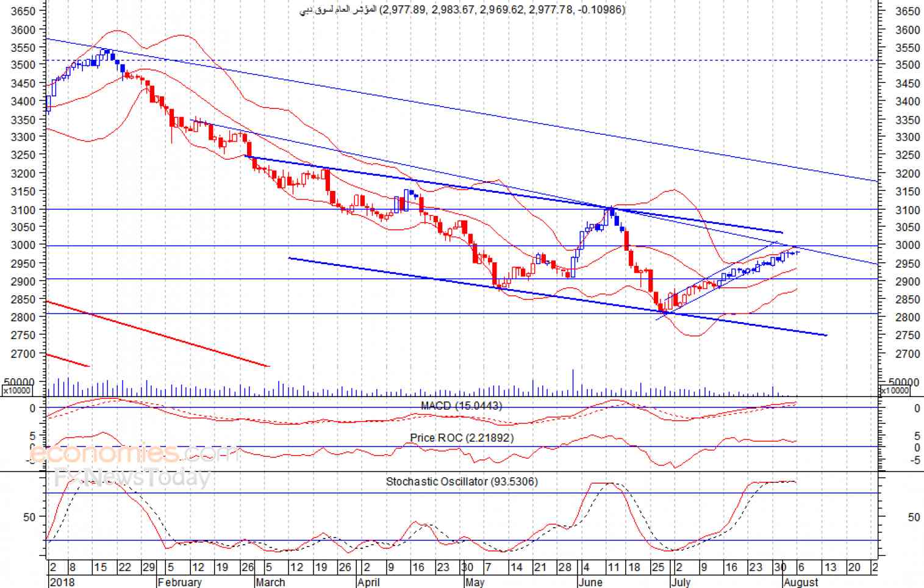Click 3350 on the left price axis
This screenshot has height=588, width=924.
pos(24,120)
